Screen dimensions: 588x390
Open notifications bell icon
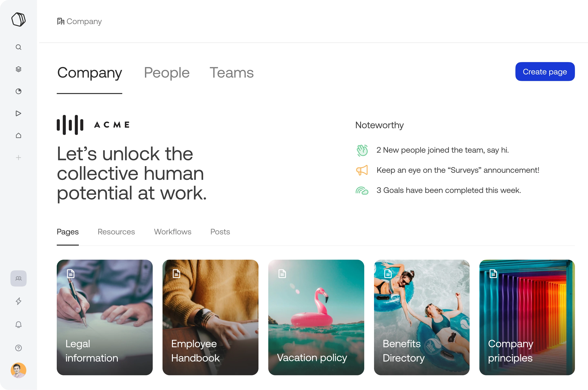click(18, 325)
